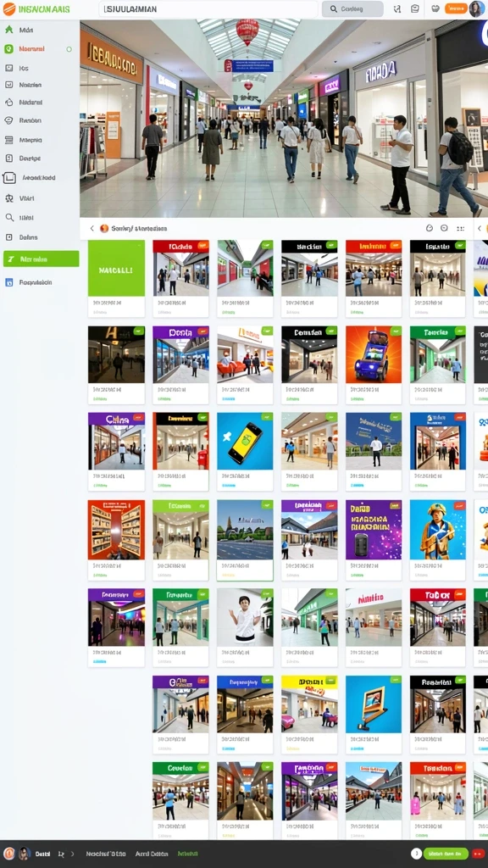Click the home icon atop the sidebar
488x868 pixels.
coord(8,30)
